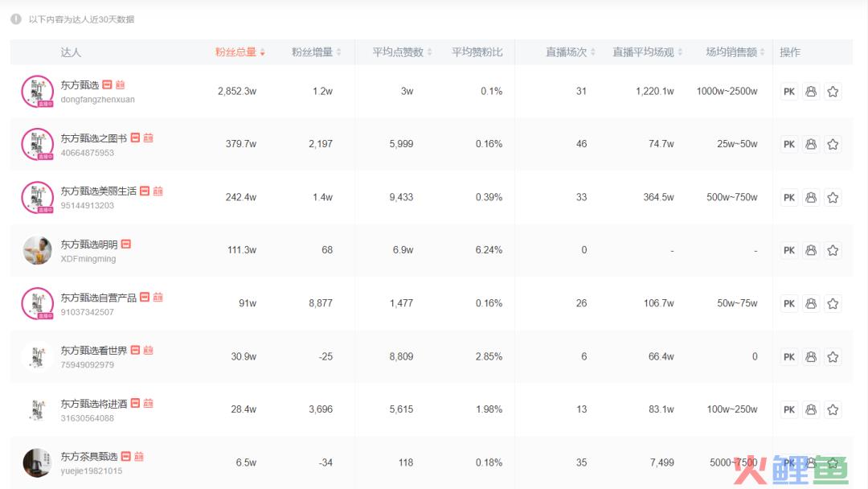The image size is (868, 489).
Task: Sort table by 直播平均场观 column
Action: coord(647,52)
